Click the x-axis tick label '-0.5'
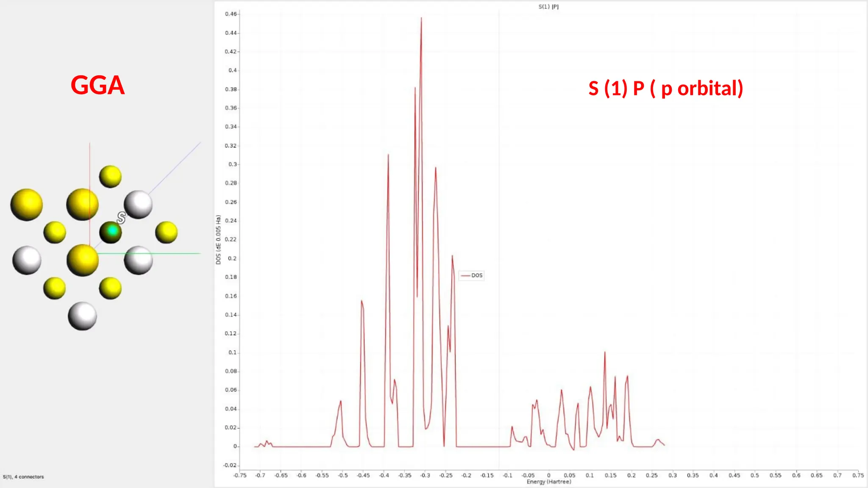Viewport: 868px width, 488px height. (x=343, y=475)
